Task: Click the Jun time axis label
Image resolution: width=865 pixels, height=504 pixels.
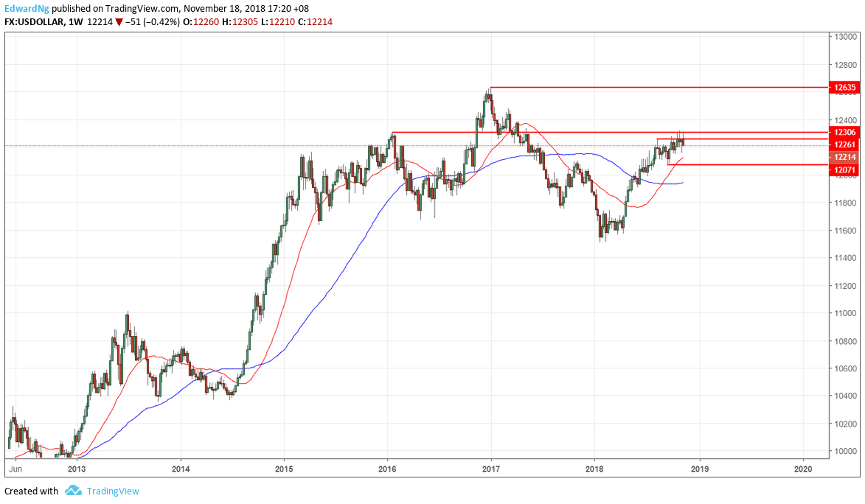Action: (x=15, y=469)
